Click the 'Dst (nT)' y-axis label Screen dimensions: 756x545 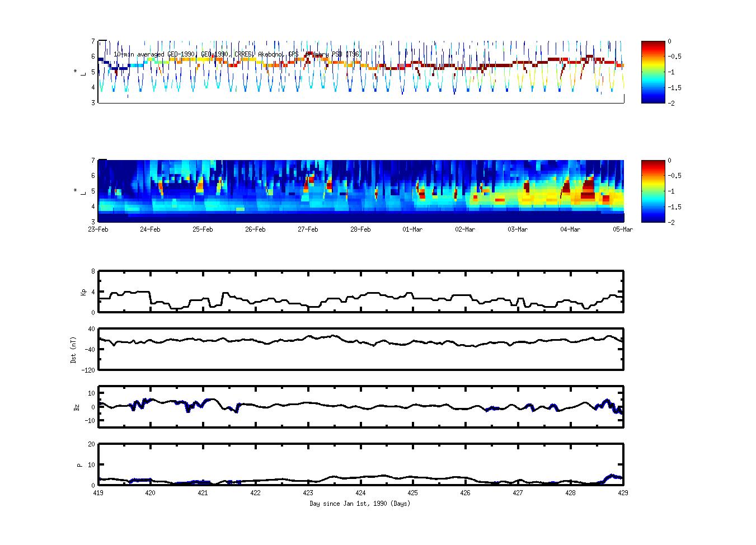[x=73, y=350]
